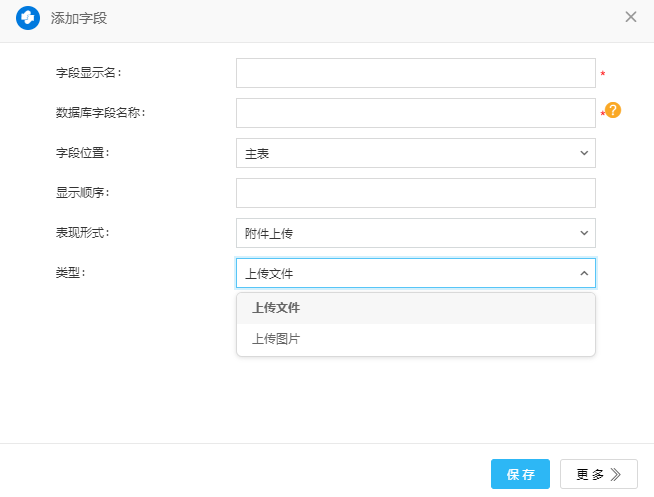Click into the 数据库字段名称 input box

415,113
